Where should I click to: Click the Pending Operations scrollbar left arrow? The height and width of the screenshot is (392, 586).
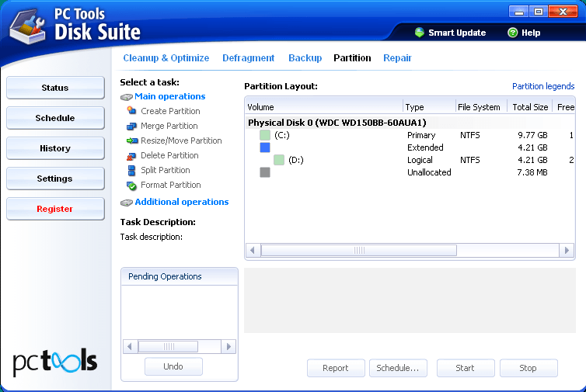tap(130, 347)
